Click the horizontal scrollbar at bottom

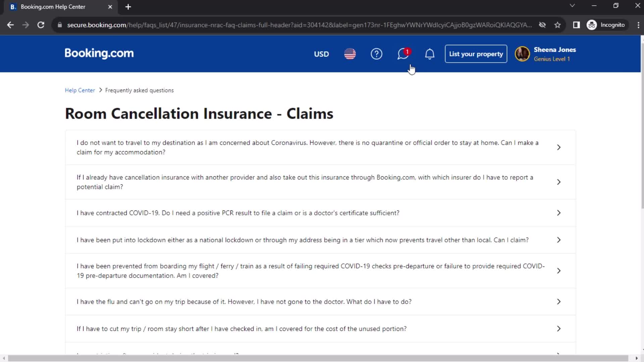[x=318, y=358]
